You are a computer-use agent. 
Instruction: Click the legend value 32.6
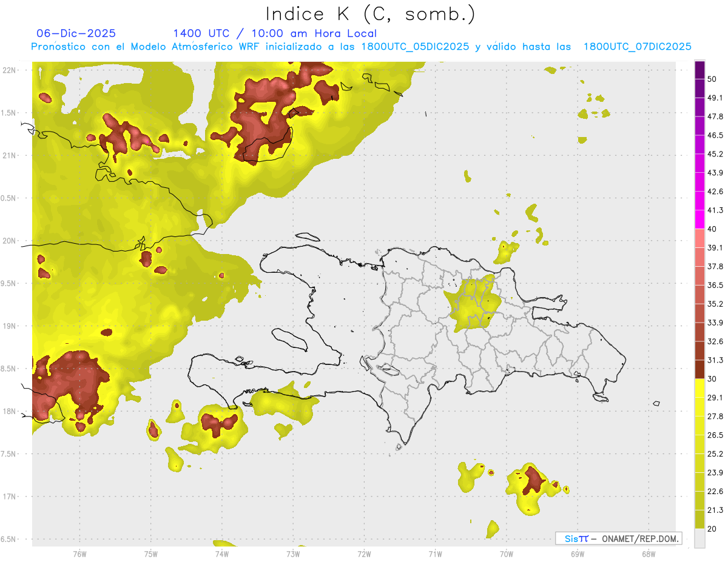click(x=715, y=341)
